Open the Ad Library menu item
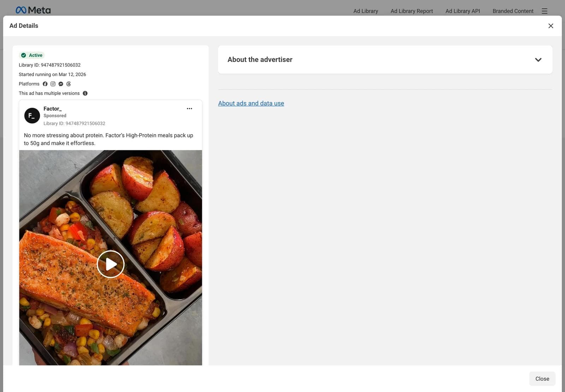 point(365,11)
